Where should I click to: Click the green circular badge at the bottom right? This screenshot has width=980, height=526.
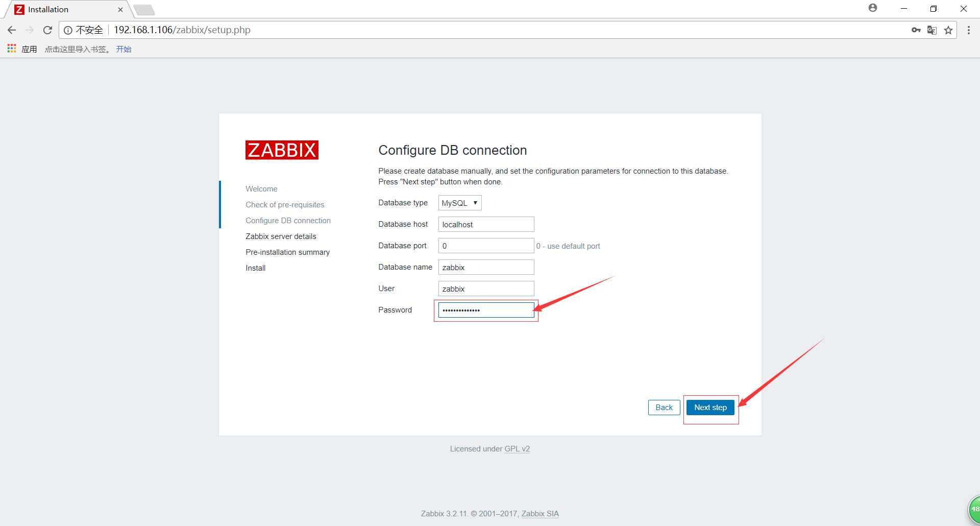pyautogui.click(x=974, y=510)
